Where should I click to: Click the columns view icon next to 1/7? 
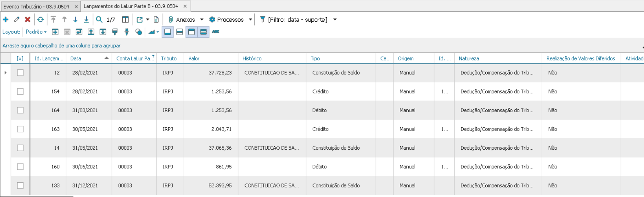pyautogui.click(x=125, y=19)
